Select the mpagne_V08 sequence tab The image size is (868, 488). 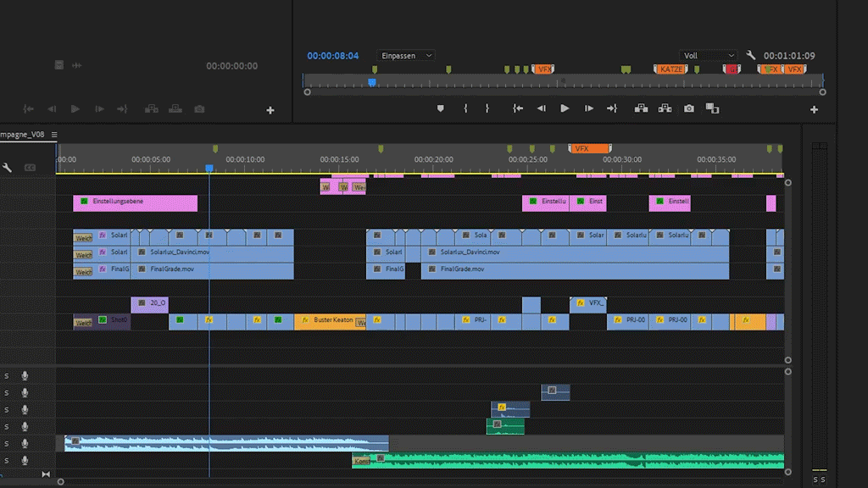[22, 135]
